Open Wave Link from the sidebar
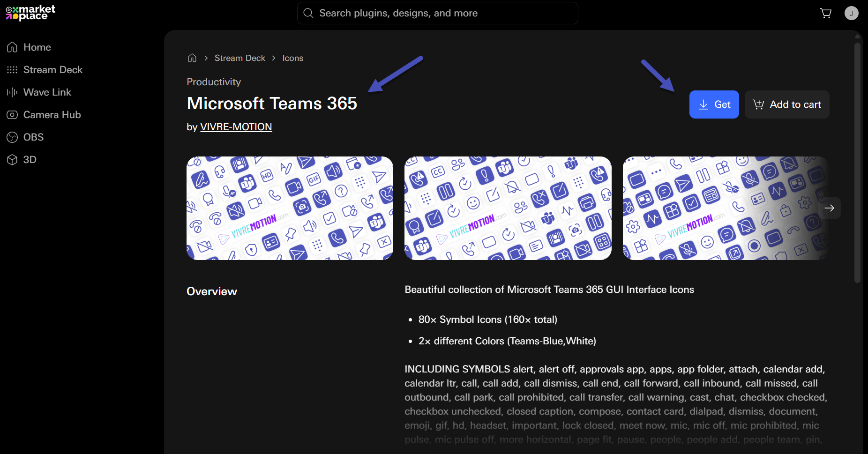The image size is (868, 454). (x=12, y=92)
